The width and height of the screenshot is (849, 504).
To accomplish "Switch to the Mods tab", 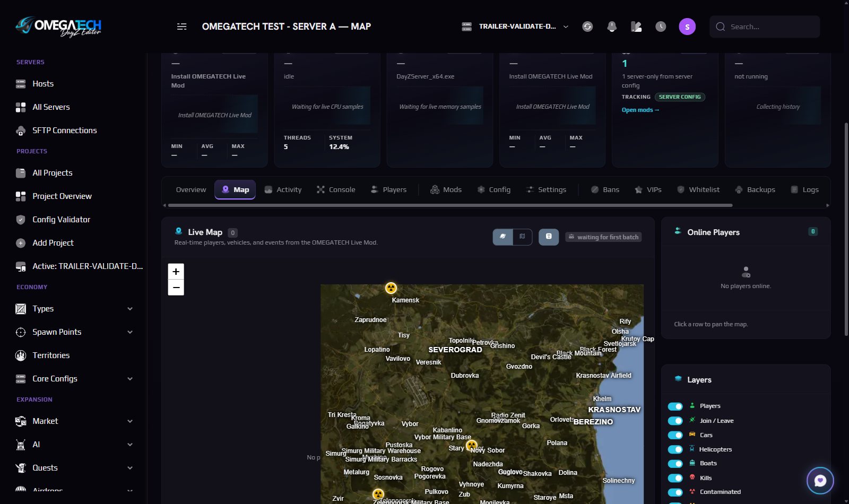I will pyautogui.click(x=446, y=190).
